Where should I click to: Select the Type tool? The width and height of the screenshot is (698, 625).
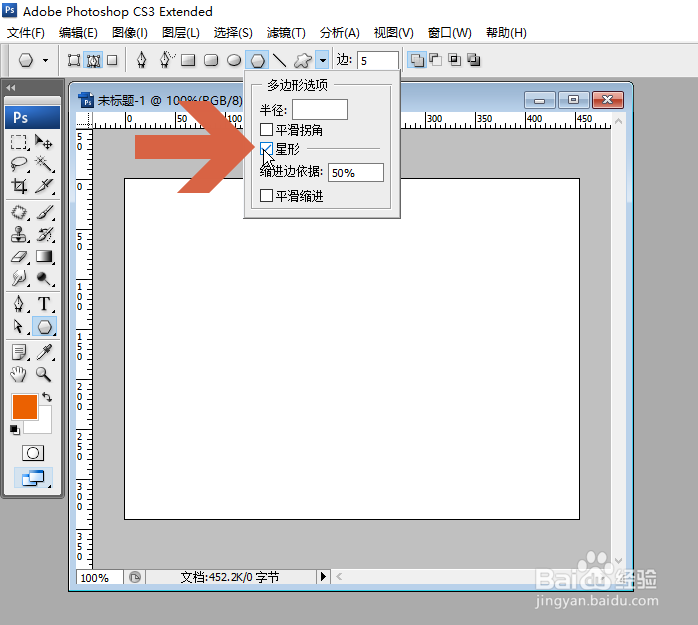44,304
